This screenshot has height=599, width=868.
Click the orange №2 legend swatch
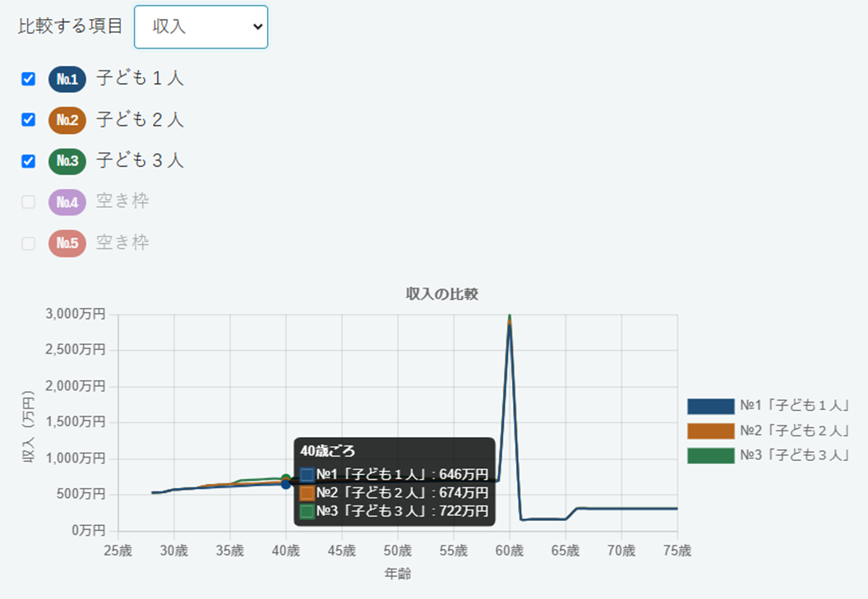[x=711, y=431]
